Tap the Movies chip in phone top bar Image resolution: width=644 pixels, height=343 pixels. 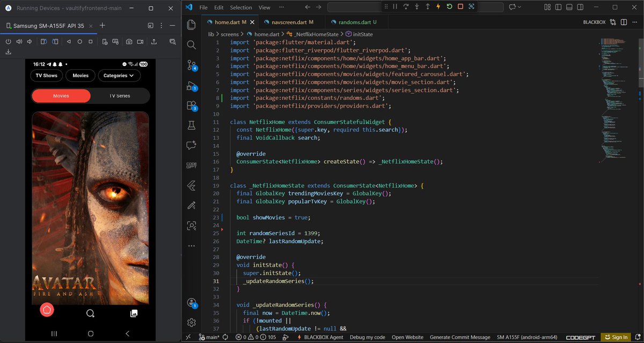click(x=80, y=76)
